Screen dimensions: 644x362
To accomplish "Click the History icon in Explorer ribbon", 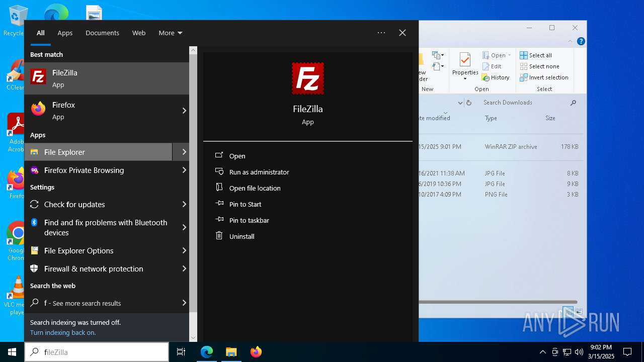I will coord(486,77).
